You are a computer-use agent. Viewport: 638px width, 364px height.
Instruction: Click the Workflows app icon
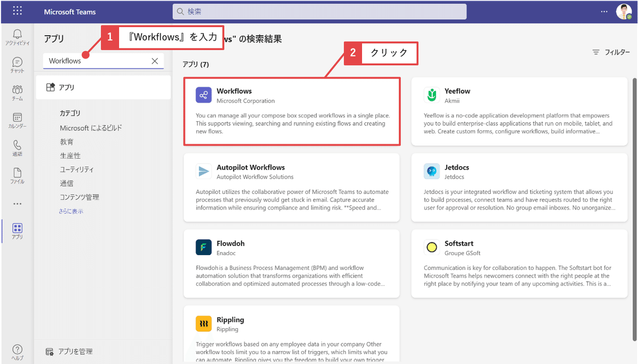[204, 95]
